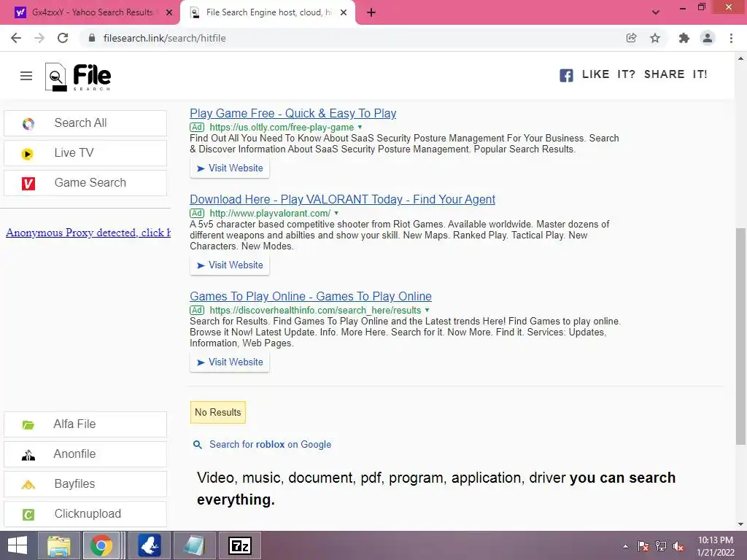Viewport: 747px width, 560px height.
Task: Open 7-Zip from the taskbar
Action: (239, 545)
